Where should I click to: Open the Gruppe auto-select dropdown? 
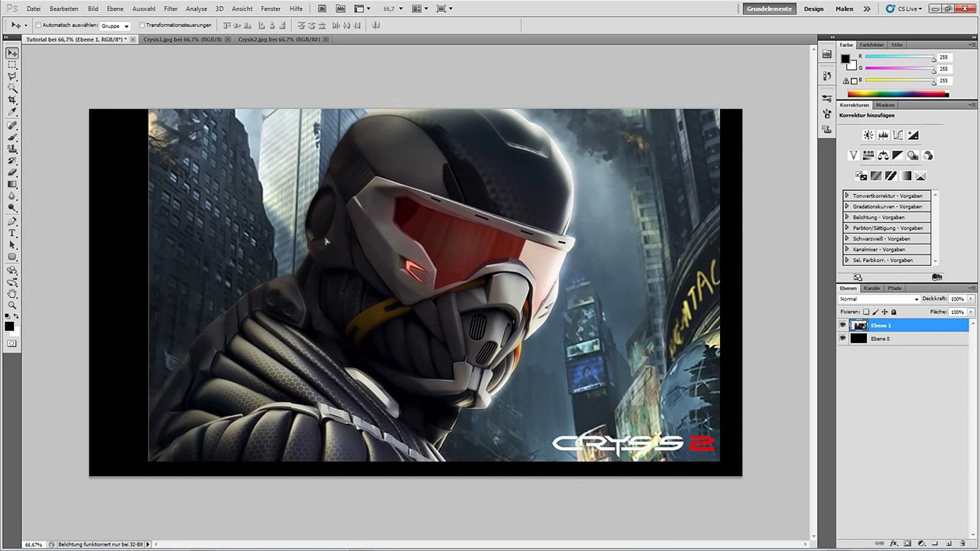pyautogui.click(x=115, y=26)
